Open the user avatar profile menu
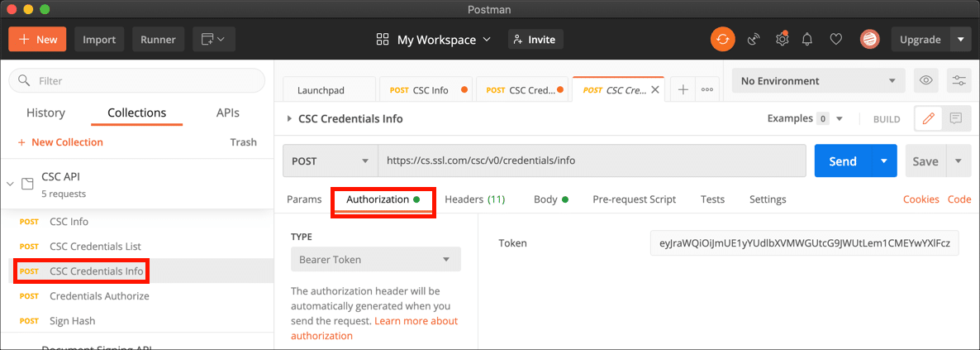The image size is (980, 350). click(869, 39)
